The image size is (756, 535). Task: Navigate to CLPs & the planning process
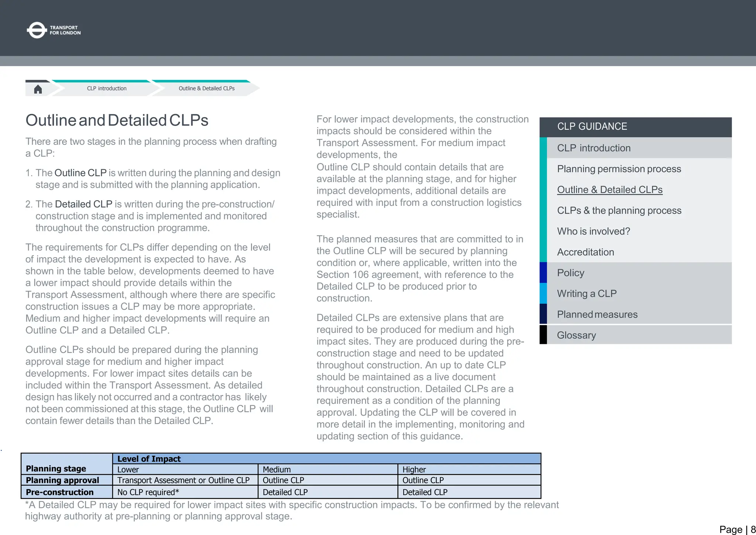point(619,211)
